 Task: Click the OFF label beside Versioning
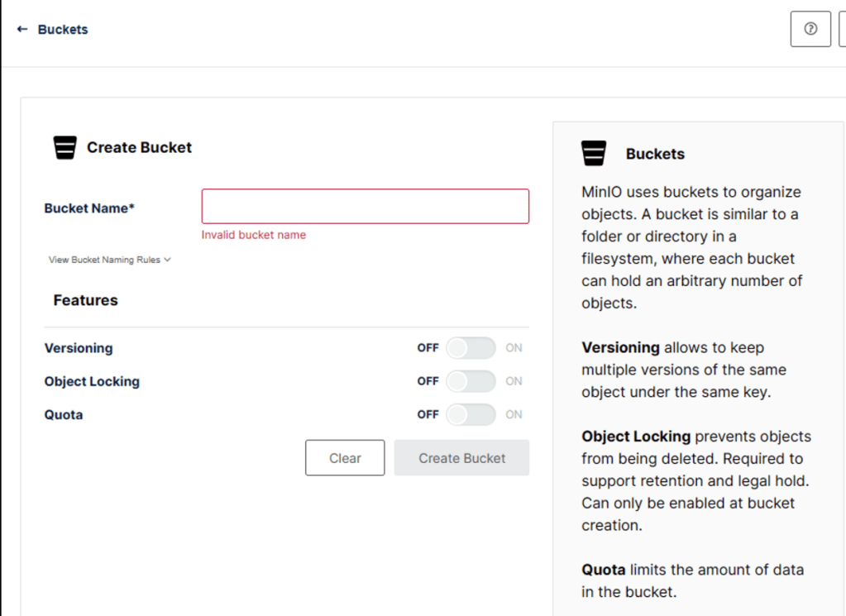[428, 347]
